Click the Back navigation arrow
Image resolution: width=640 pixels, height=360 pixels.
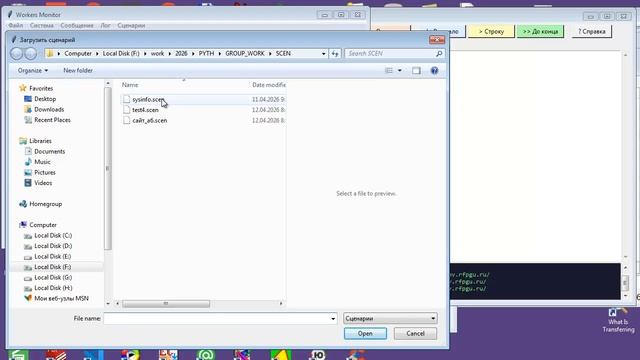[x=17, y=53]
